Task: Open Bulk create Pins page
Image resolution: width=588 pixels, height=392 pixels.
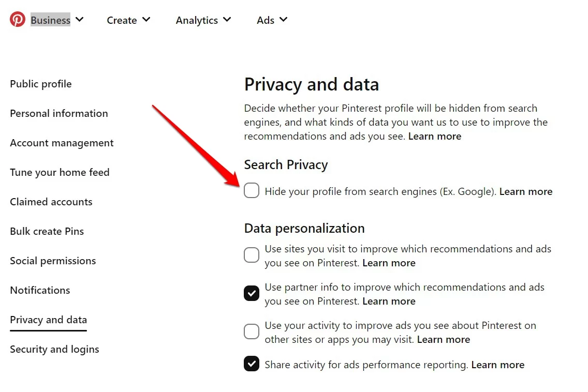Action: [x=47, y=231]
